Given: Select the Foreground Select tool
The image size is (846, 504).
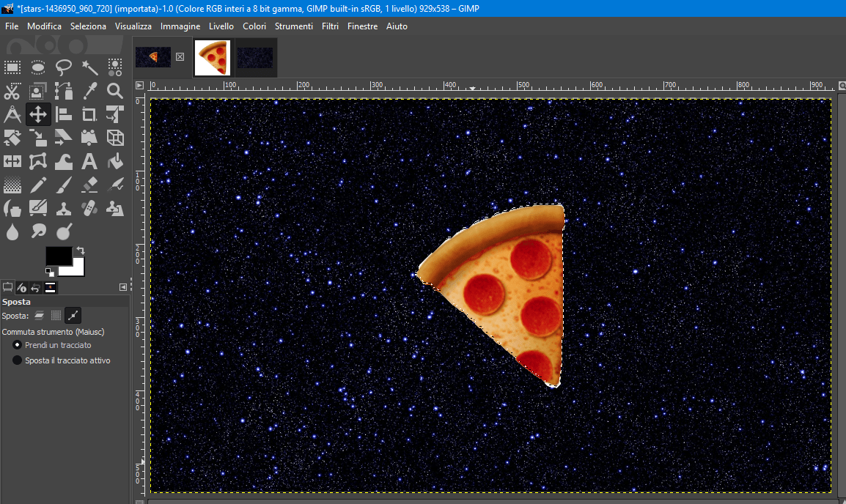Looking at the screenshot, I should pyautogui.click(x=38, y=91).
